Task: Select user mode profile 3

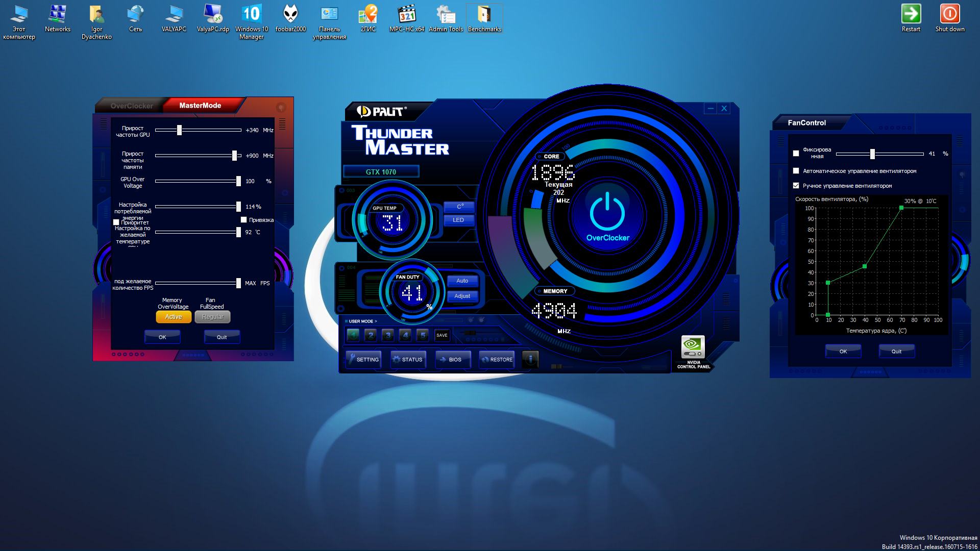Action: pyautogui.click(x=388, y=335)
